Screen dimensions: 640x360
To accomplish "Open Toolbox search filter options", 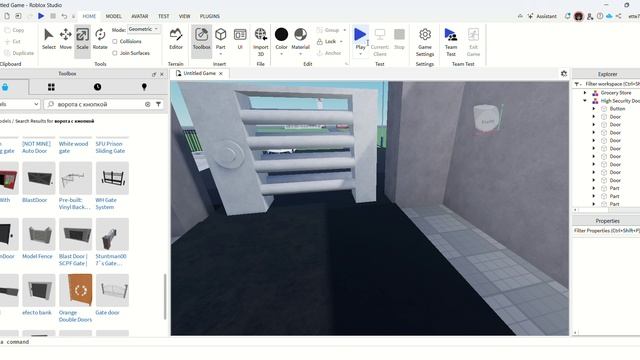I will (158, 104).
